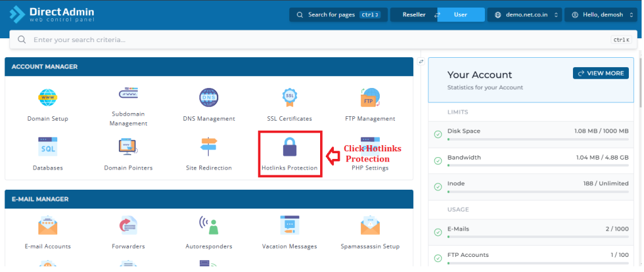
Task: Click the panel swap arrows icon
Action: coord(421,62)
